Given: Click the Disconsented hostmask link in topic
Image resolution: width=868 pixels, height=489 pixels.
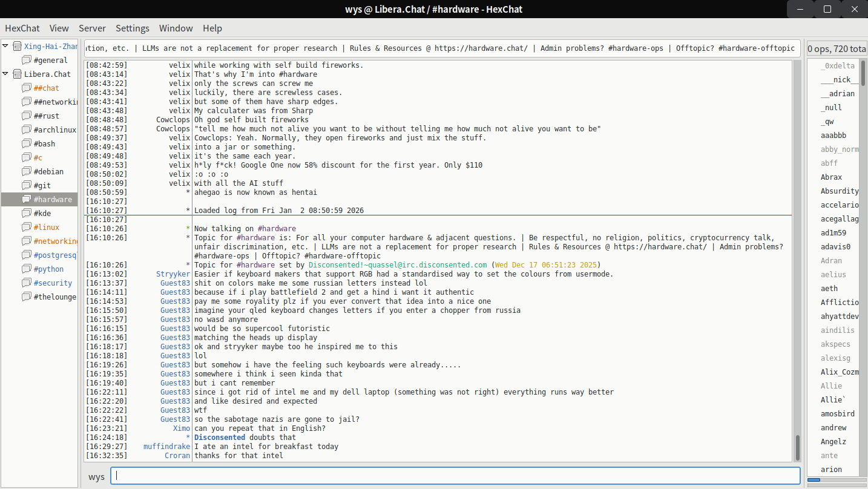Looking at the screenshot, I should coord(398,265).
